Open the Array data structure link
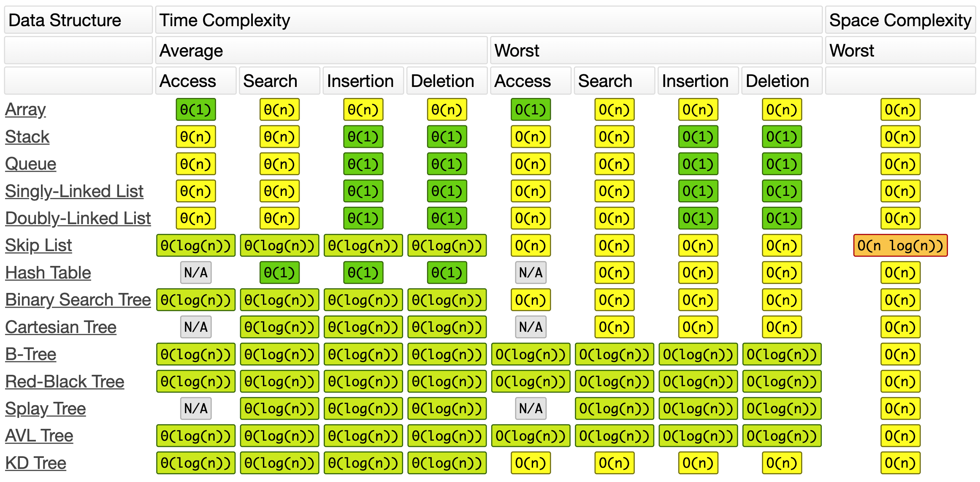Image resolution: width=980 pixels, height=482 pixels. pos(25,110)
